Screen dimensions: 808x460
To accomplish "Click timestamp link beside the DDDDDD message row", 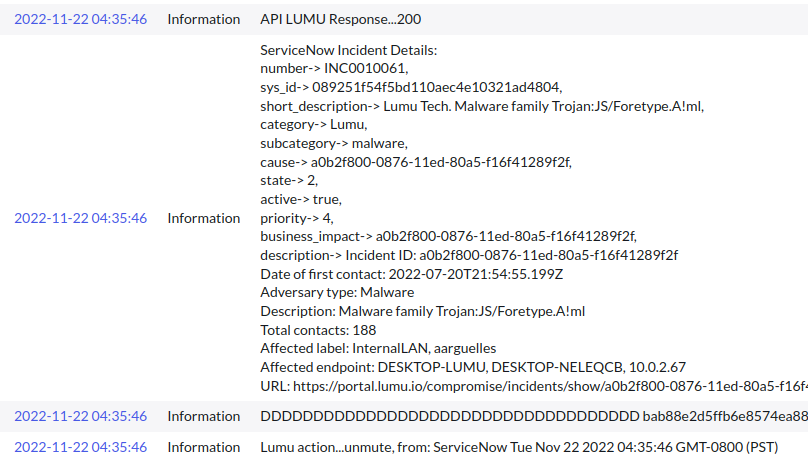I will point(80,416).
